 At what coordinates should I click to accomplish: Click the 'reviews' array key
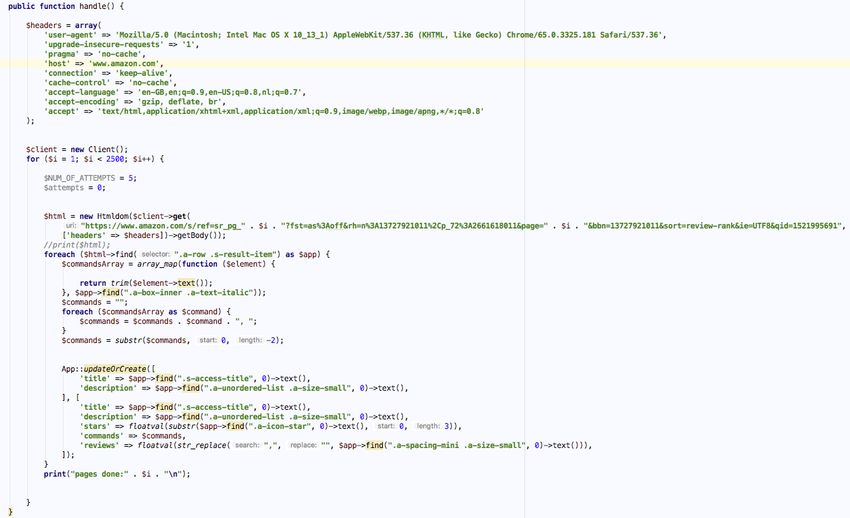(x=100, y=445)
